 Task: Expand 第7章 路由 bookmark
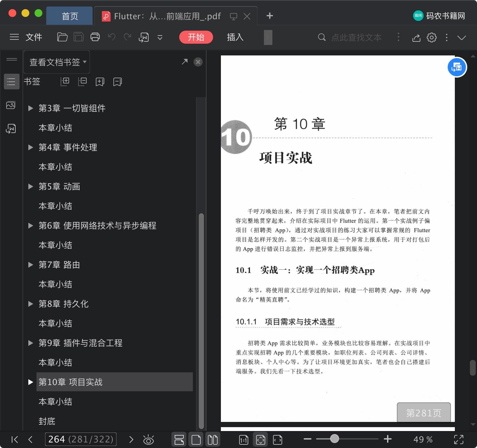tap(31, 265)
